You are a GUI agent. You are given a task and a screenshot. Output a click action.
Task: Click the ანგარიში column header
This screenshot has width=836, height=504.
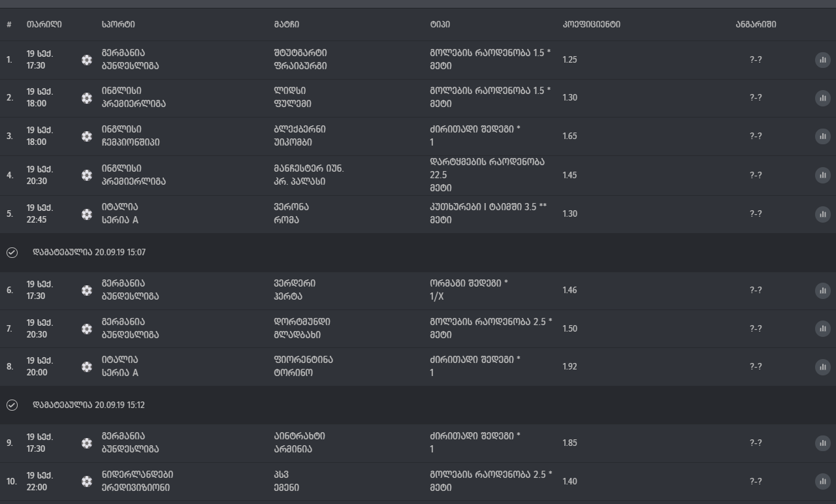(756, 25)
